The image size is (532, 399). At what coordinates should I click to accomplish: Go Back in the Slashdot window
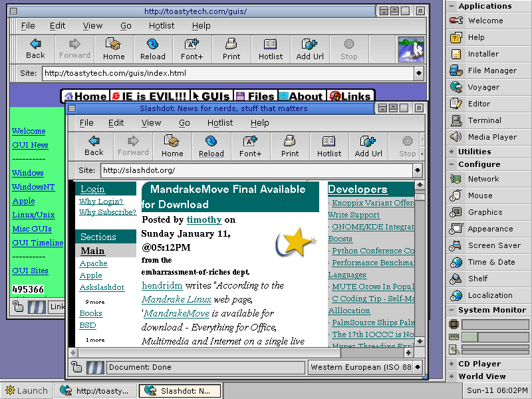pos(94,146)
